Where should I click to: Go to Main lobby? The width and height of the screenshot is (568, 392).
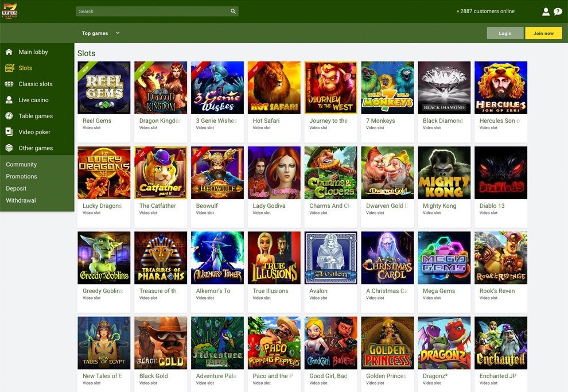pyautogui.click(x=33, y=52)
